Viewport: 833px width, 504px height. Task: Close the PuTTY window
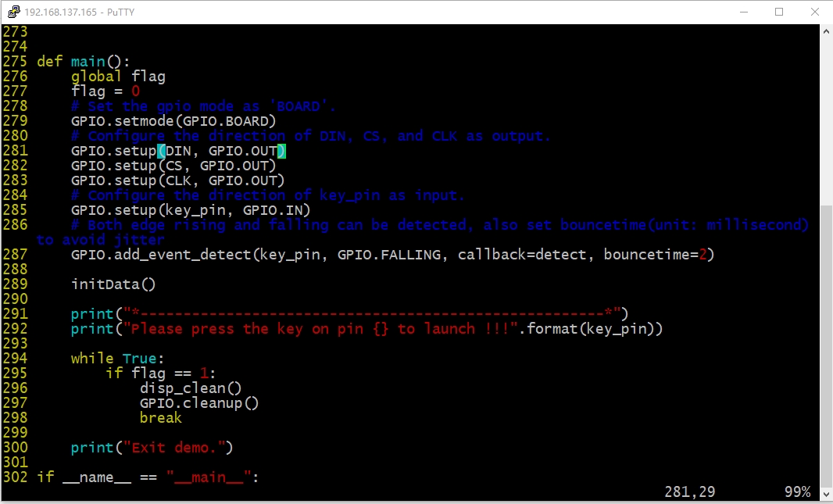814,12
